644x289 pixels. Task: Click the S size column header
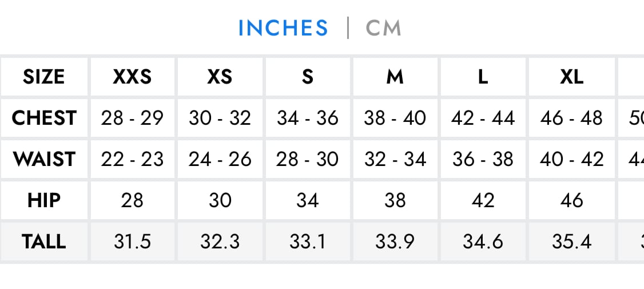point(308,77)
